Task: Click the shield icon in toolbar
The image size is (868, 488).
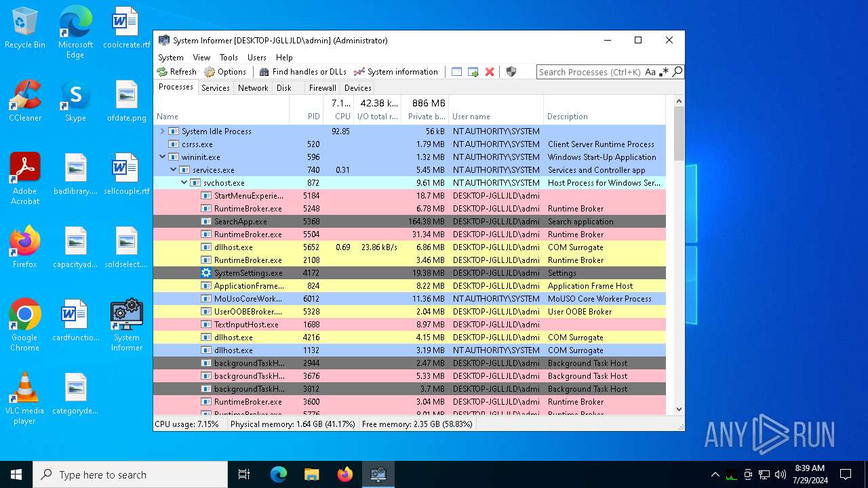Action: pyautogui.click(x=511, y=72)
